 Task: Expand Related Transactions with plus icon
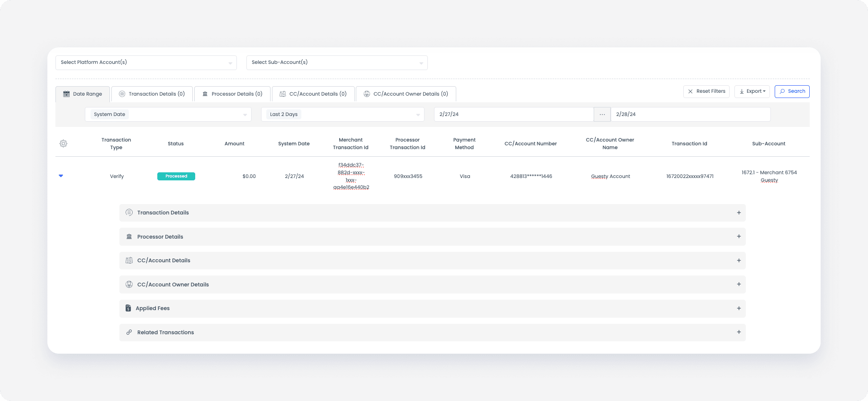point(739,332)
